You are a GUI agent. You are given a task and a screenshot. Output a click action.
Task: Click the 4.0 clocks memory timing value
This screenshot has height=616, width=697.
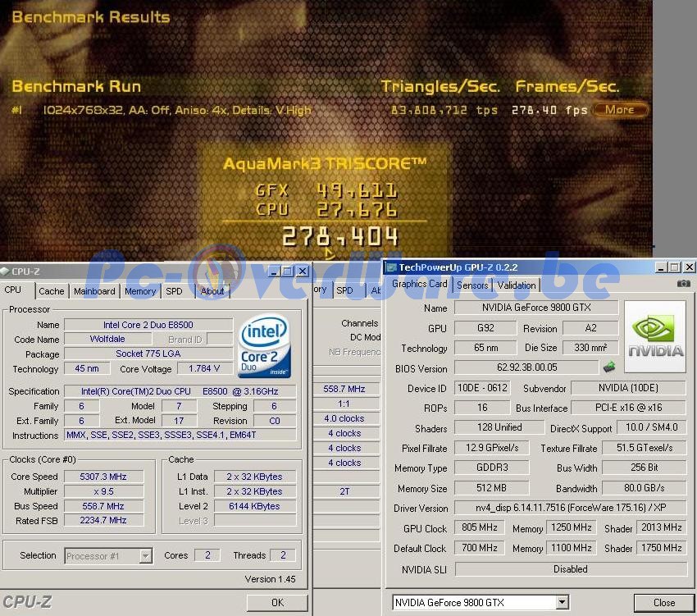344,418
